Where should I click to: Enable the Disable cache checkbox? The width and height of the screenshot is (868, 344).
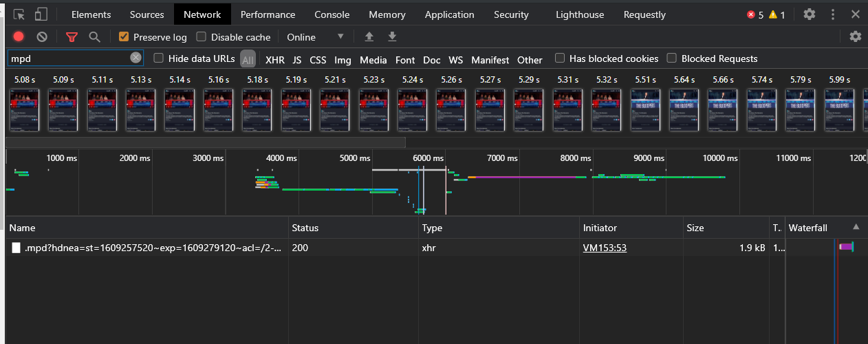click(202, 37)
